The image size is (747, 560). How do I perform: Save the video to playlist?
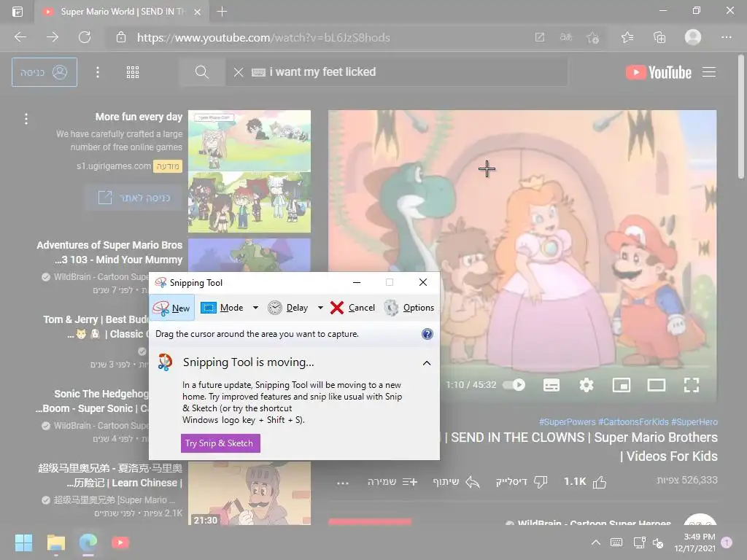pyautogui.click(x=392, y=482)
